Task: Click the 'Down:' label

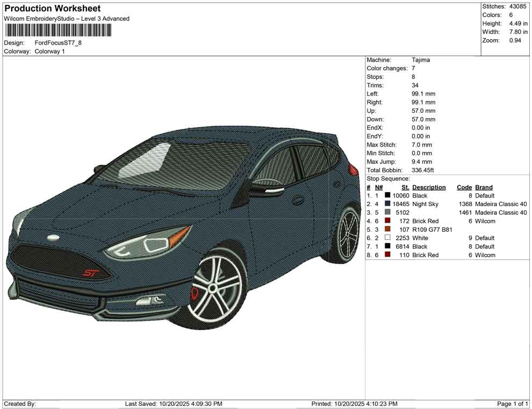Action: coord(375,119)
